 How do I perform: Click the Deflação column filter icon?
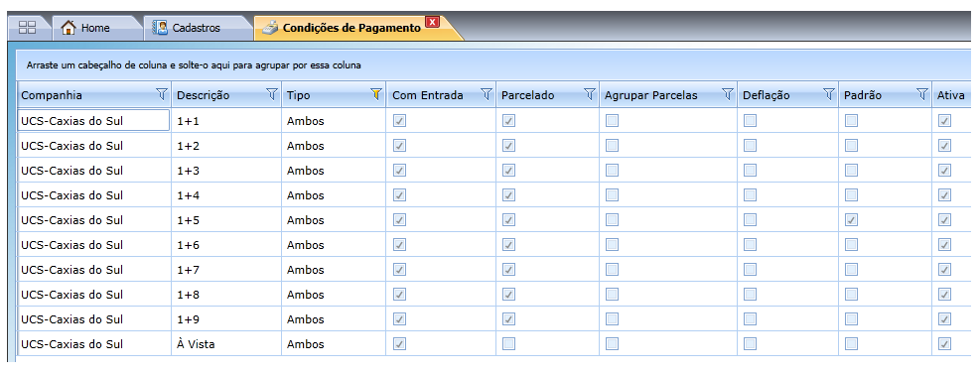pos(829,95)
